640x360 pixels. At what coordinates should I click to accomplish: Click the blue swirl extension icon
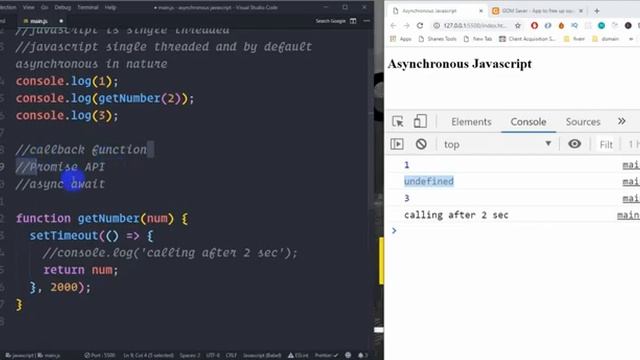click(548, 25)
